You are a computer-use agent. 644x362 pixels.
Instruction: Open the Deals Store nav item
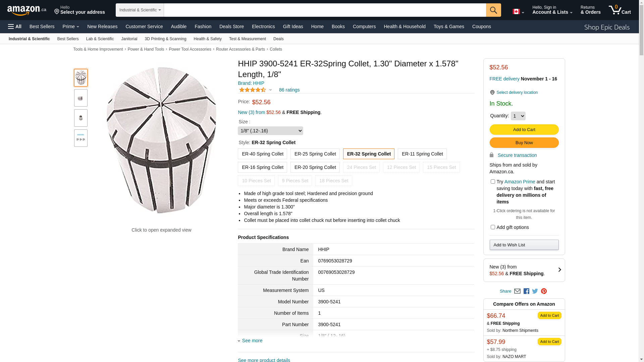[231, 26]
